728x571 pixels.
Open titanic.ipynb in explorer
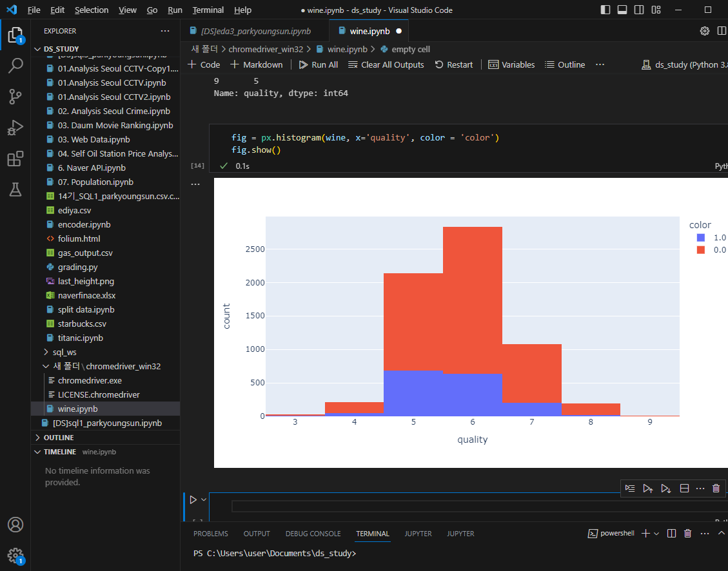pos(105,338)
